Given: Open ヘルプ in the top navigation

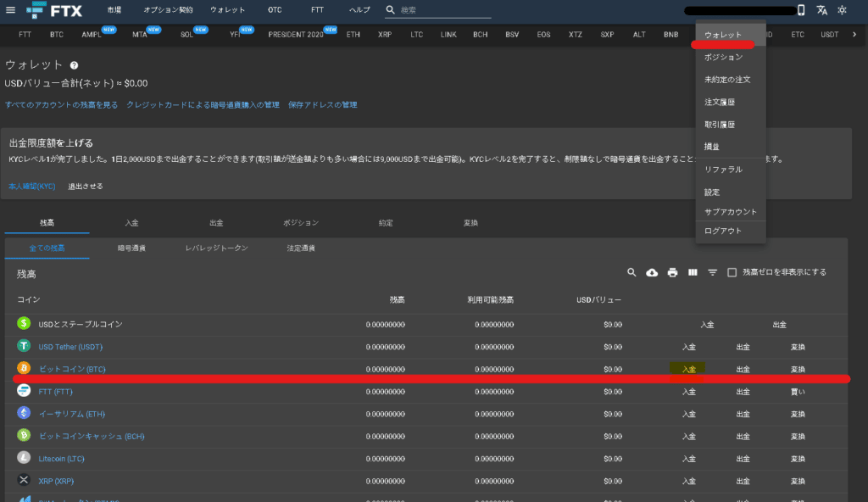Looking at the screenshot, I should tap(359, 10).
